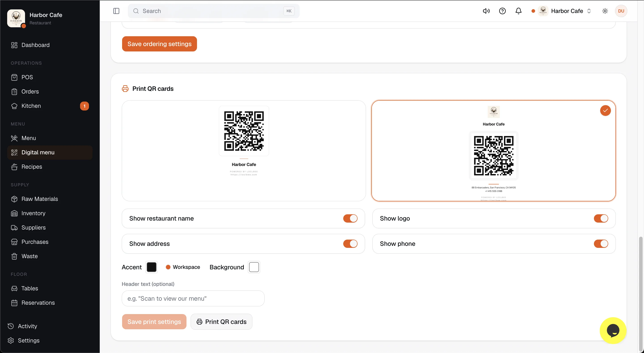The width and height of the screenshot is (644, 353).
Task: Click the Suppliers truck icon
Action: pos(14,228)
